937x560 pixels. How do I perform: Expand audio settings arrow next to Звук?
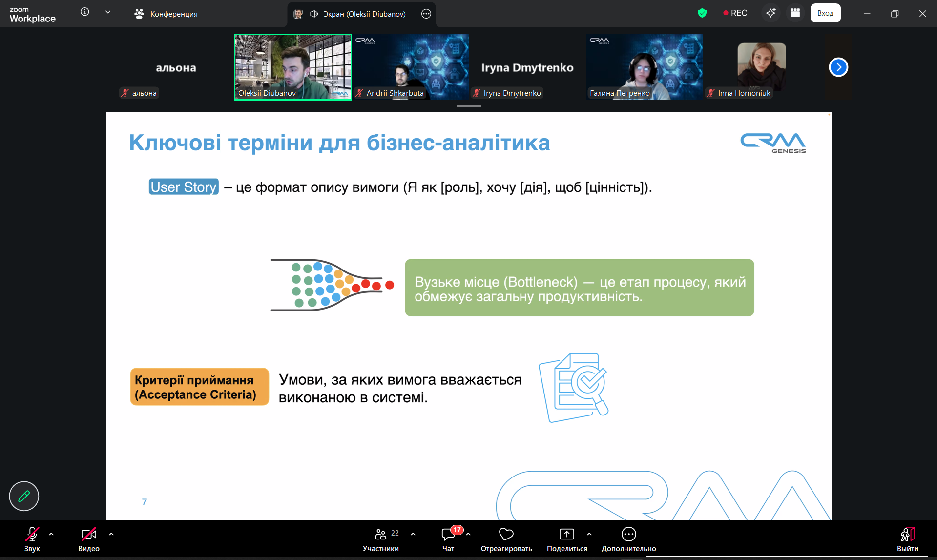pos(51,534)
